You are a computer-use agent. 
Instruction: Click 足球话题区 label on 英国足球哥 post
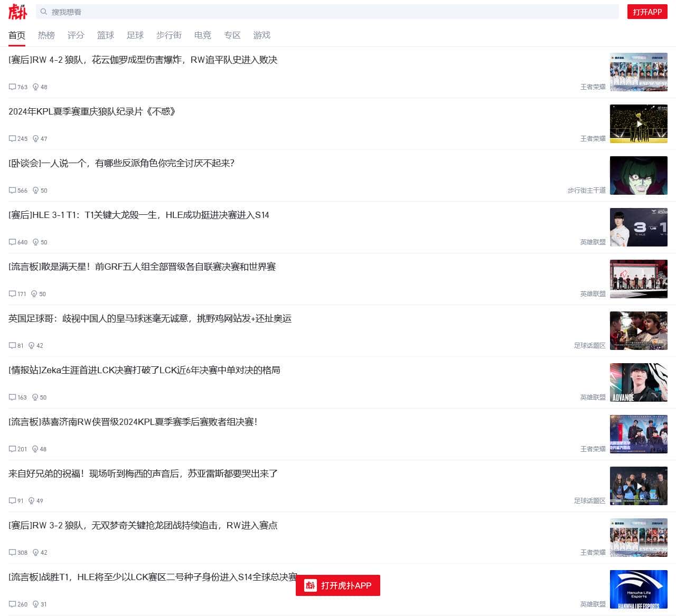[590, 346]
